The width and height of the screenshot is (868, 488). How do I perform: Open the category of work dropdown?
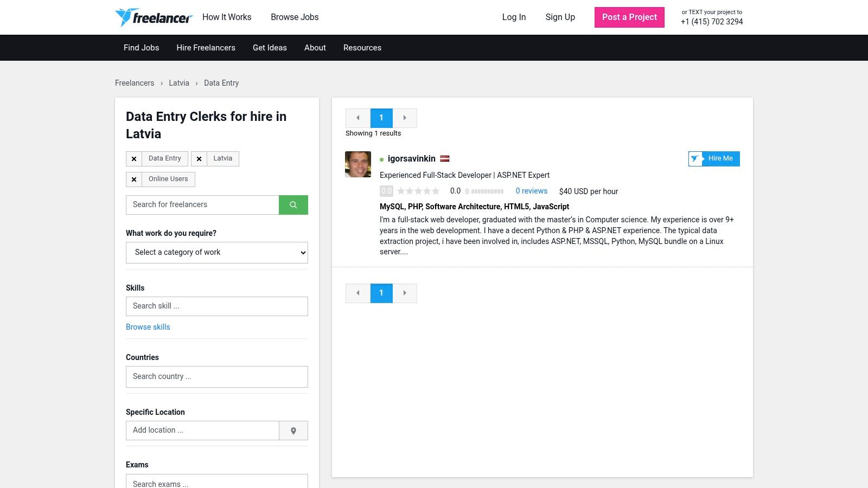pyautogui.click(x=217, y=253)
